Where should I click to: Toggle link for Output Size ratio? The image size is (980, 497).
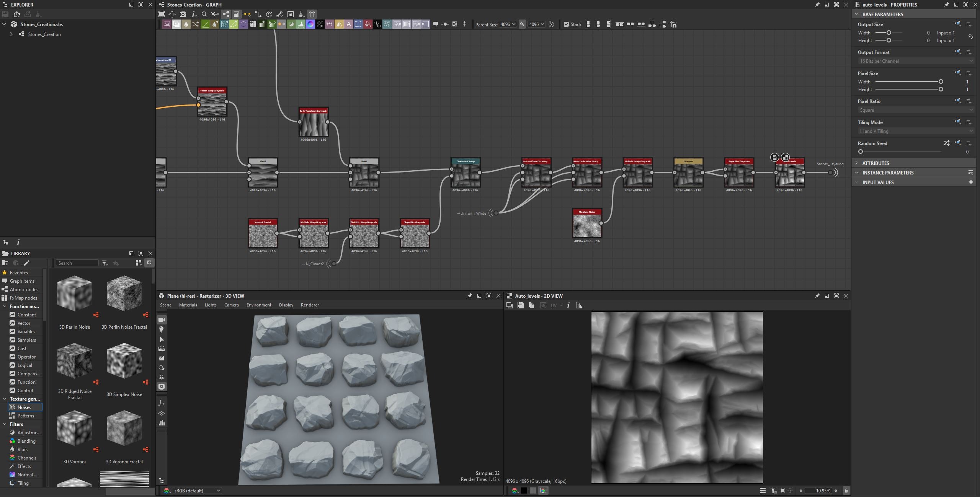[x=971, y=37]
